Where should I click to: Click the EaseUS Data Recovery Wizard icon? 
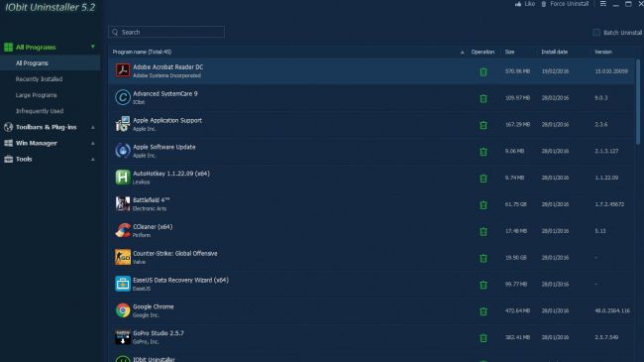click(x=123, y=284)
